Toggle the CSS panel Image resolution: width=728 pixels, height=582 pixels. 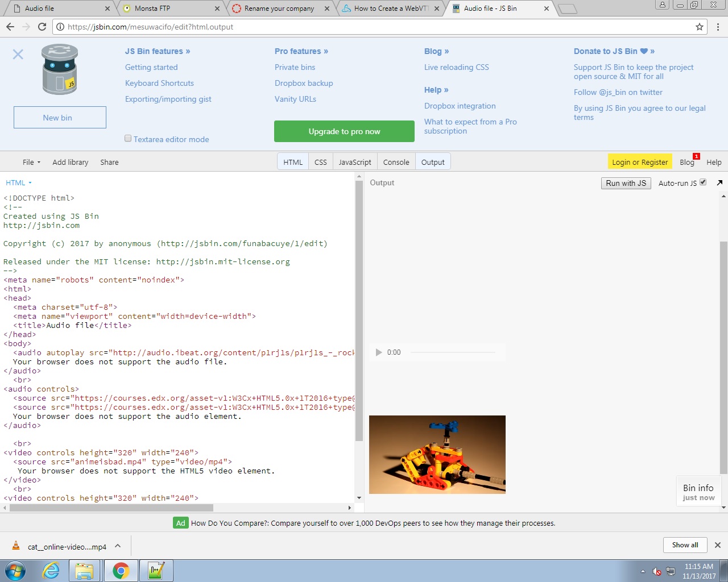coord(321,162)
